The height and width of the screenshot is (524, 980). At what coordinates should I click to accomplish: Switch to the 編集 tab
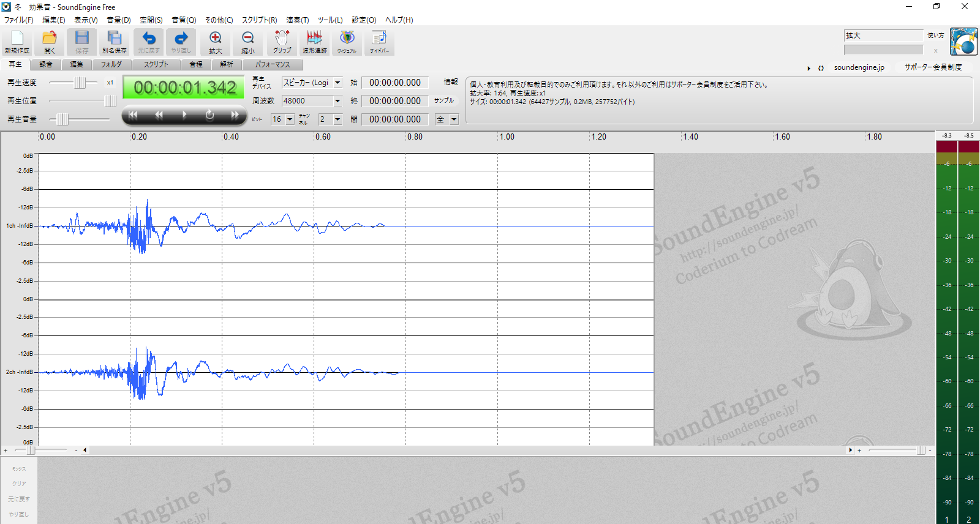77,64
